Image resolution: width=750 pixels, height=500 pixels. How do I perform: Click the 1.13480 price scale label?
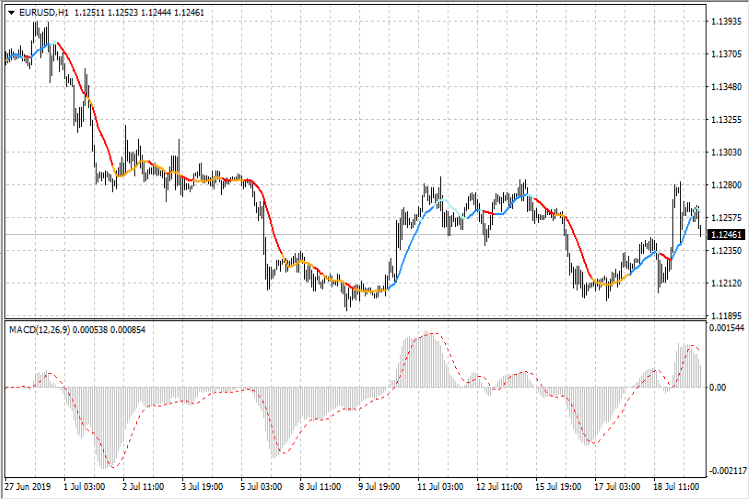(727, 87)
